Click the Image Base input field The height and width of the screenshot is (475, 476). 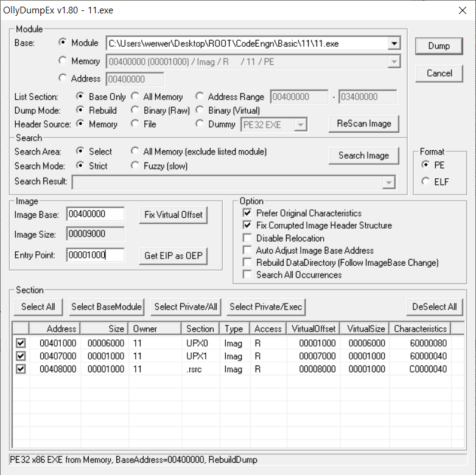(96, 214)
